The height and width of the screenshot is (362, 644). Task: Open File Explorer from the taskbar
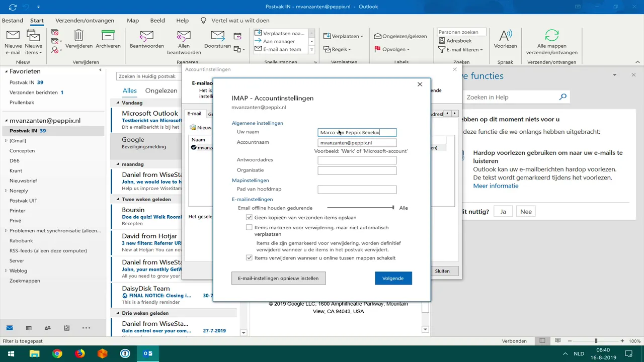(x=34, y=353)
